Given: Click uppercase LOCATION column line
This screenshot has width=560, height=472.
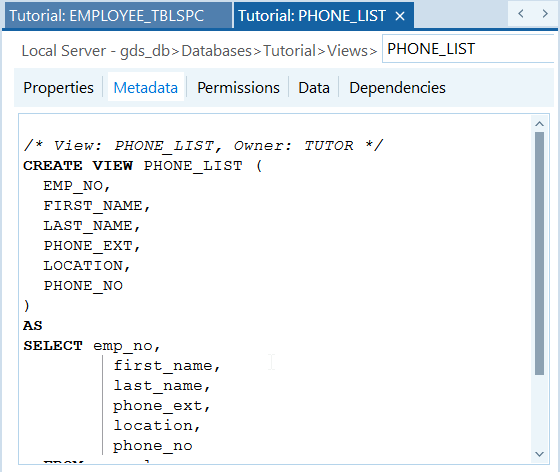Looking at the screenshot, I should point(86,266).
